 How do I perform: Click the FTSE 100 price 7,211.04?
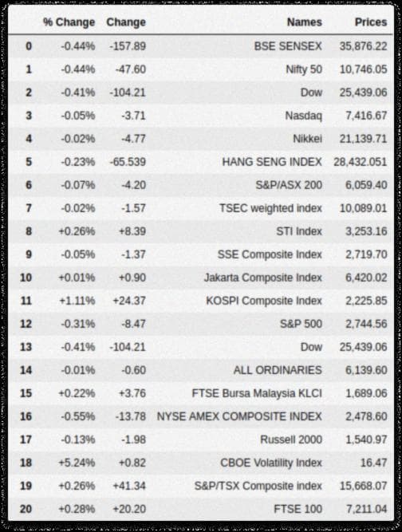366,509
